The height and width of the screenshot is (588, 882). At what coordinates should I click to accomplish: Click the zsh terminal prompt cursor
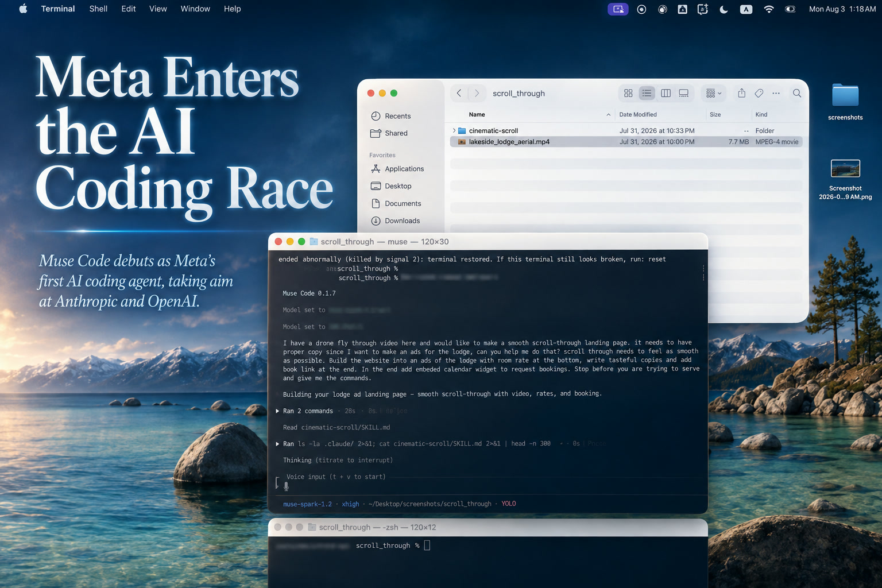[x=427, y=546]
